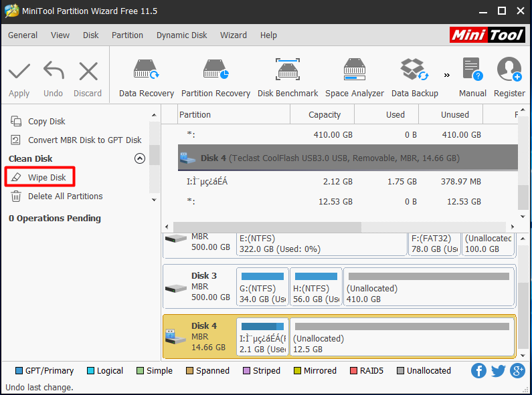Viewport: 532px width, 395px height.
Task: Select Disk 4 Teclast CoolFlash row
Action: (x=348, y=158)
